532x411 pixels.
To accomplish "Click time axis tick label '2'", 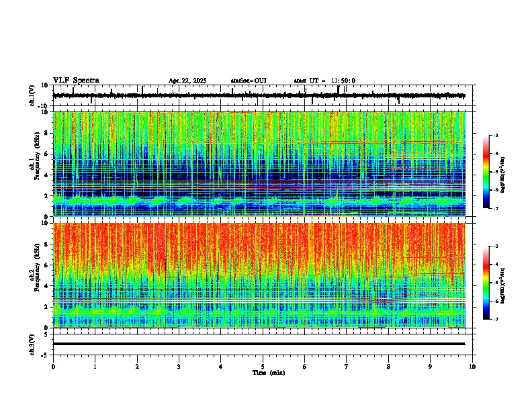I will [137, 367].
